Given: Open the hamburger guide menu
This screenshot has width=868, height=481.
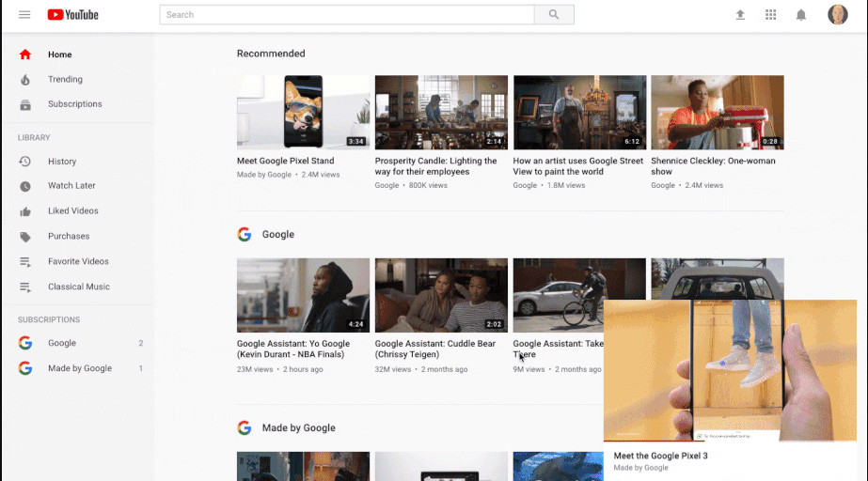Looking at the screenshot, I should pos(24,15).
